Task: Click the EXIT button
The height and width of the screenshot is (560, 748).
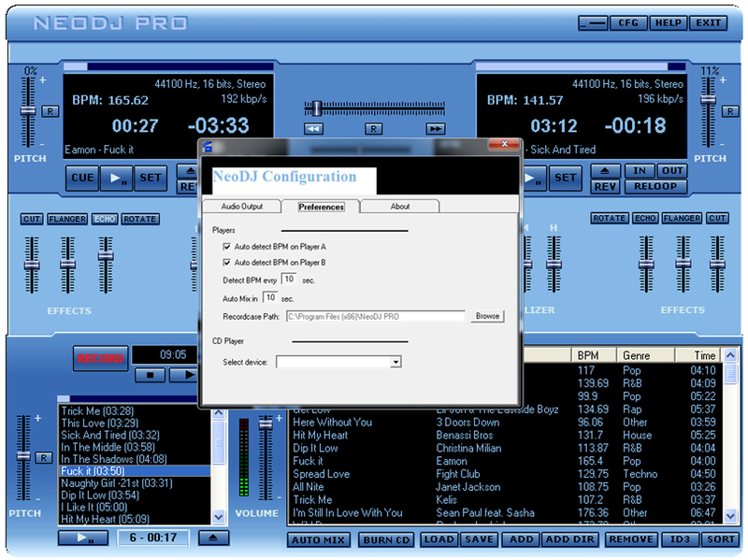Action: tap(709, 22)
